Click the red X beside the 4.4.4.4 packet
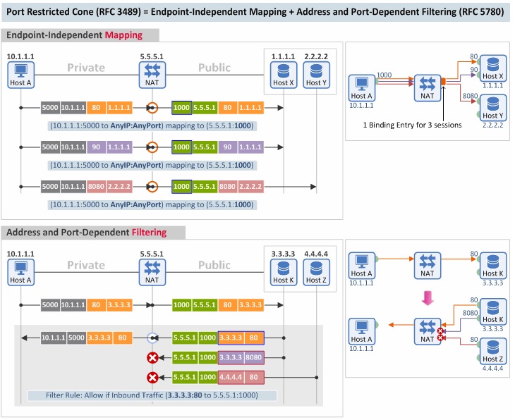This screenshot has height=420, width=515. point(151,377)
